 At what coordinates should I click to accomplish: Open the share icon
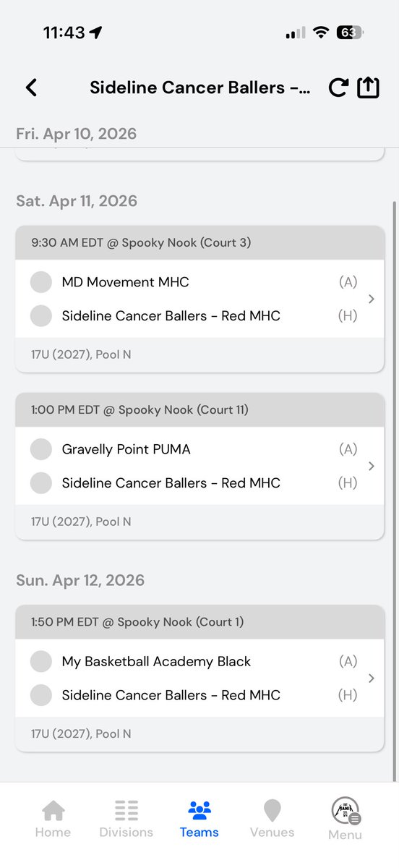tap(368, 87)
